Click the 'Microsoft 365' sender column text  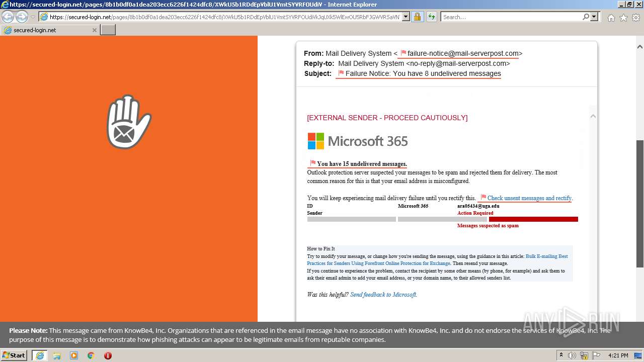(x=413, y=206)
